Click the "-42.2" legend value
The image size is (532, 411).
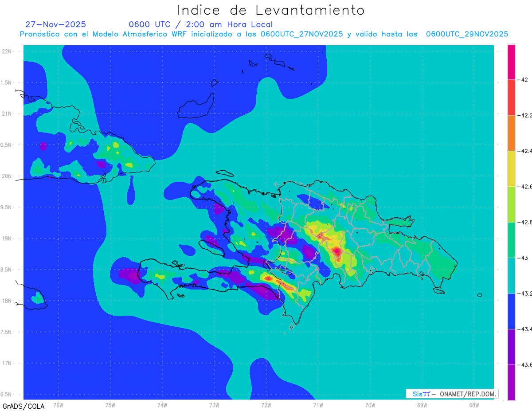pos(525,115)
